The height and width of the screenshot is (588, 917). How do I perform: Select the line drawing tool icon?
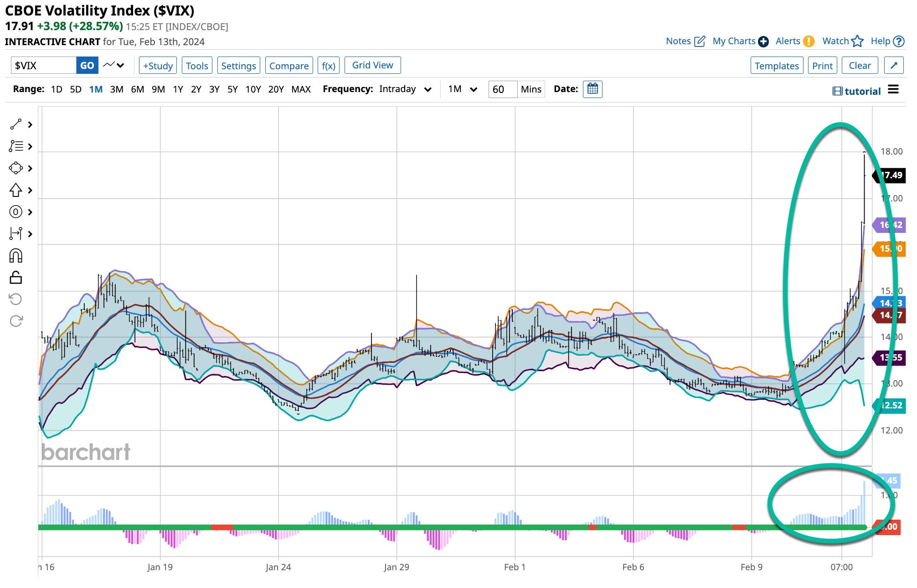tap(15, 124)
